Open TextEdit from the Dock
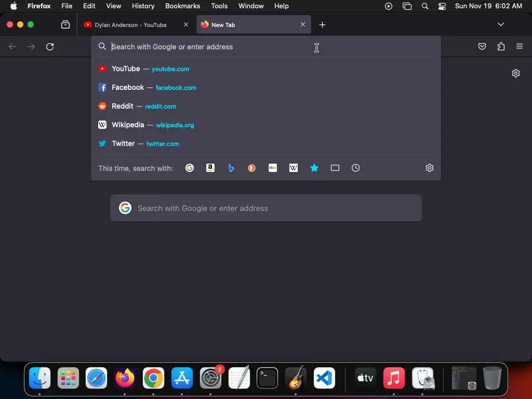 [239, 378]
